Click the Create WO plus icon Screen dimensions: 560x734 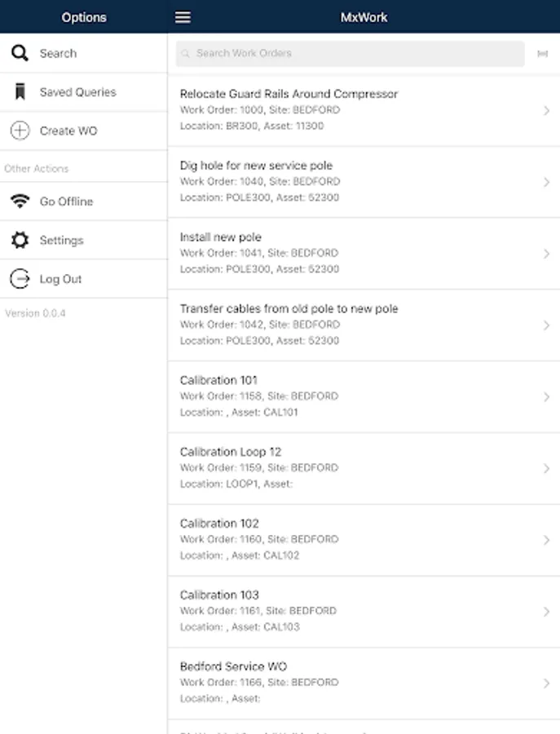click(x=20, y=130)
